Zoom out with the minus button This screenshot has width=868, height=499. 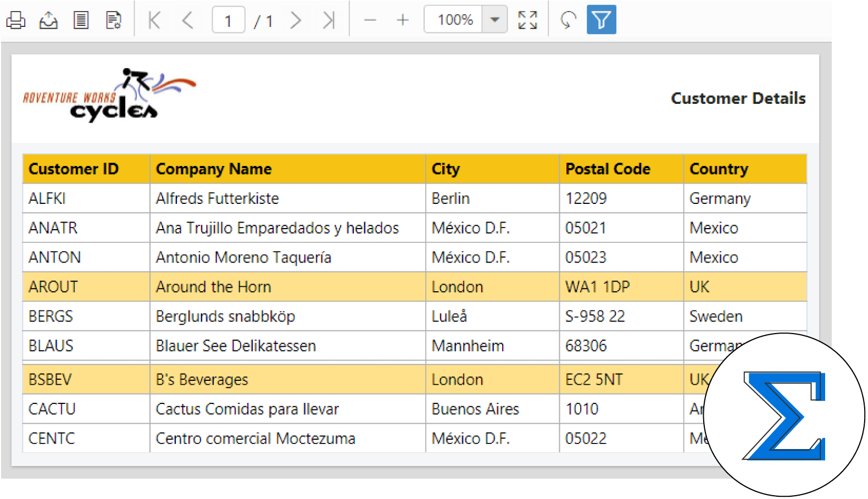[x=370, y=20]
